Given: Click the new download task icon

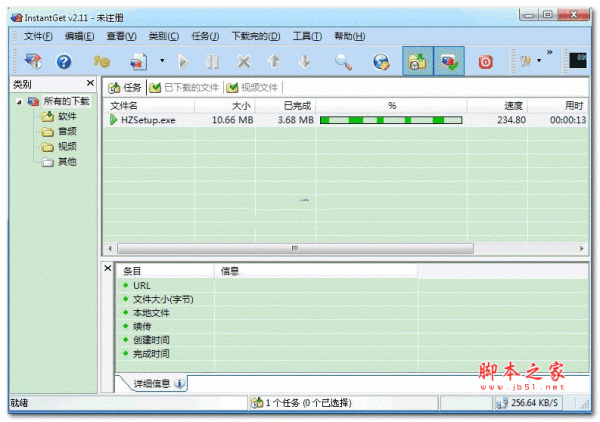Looking at the screenshot, I should 138,62.
